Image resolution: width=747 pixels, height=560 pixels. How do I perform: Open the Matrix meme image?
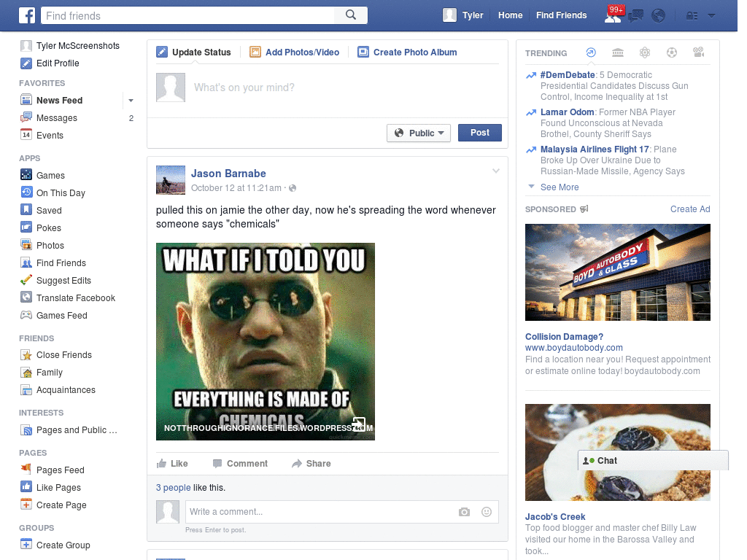(x=266, y=341)
